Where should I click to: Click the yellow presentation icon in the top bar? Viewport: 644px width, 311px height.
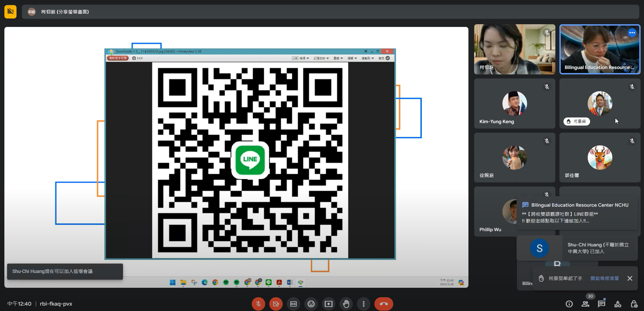coord(10,12)
